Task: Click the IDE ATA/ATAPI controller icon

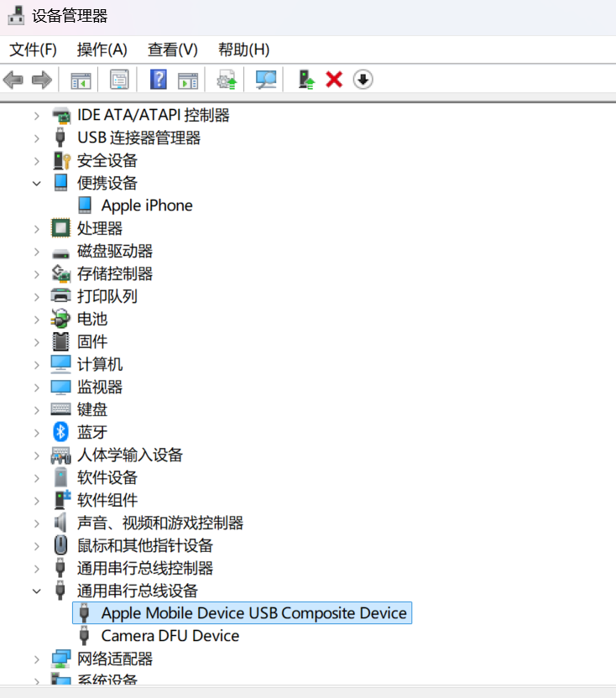Action: tap(61, 115)
